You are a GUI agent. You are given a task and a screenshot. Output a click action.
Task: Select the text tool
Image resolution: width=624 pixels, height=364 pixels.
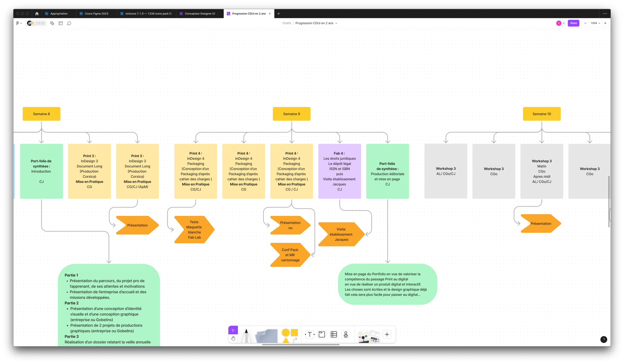pyautogui.click(x=309, y=335)
